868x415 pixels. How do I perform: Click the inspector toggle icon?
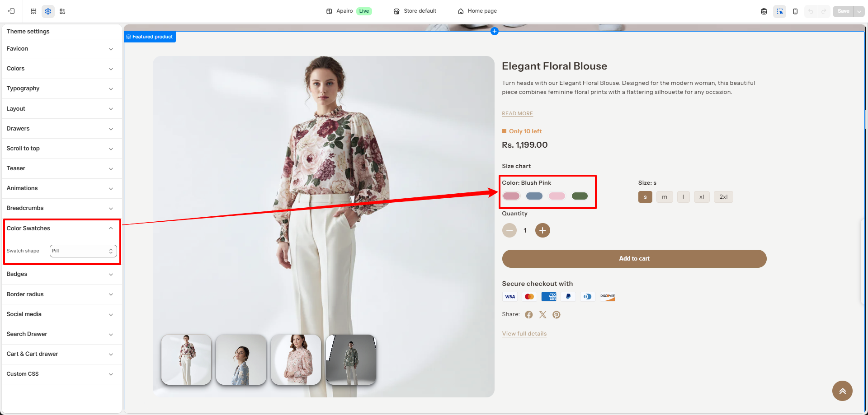779,11
